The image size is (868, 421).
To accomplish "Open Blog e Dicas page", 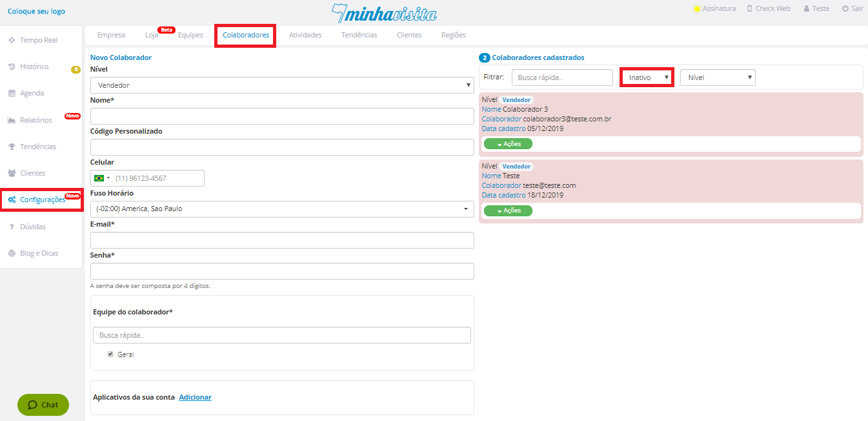I will coord(39,253).
